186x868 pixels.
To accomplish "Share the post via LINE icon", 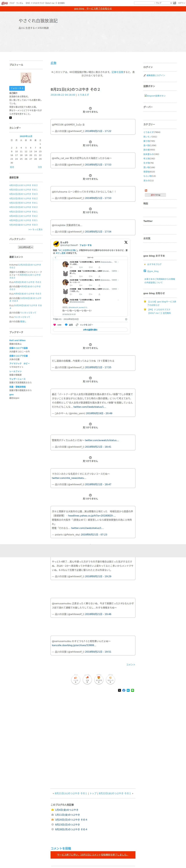I will (x=133, y=690).
